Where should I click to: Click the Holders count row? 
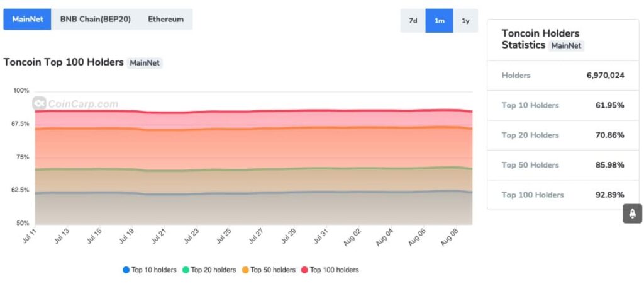[563, 76]
